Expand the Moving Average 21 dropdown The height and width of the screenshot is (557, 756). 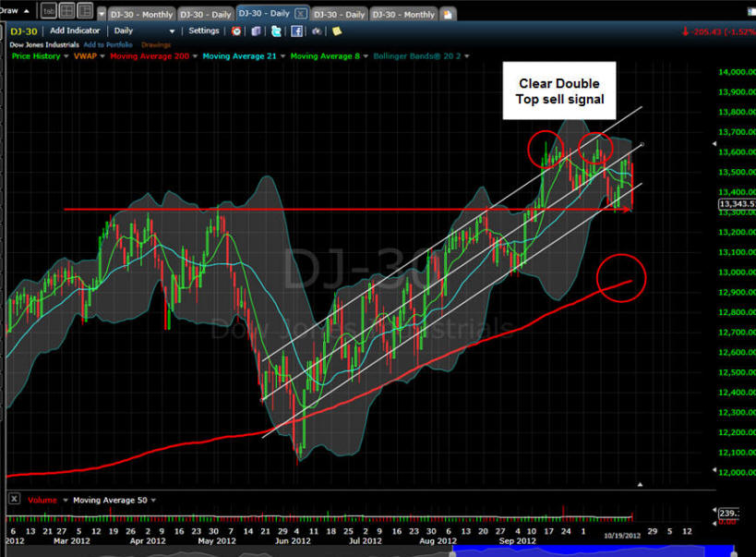[x=282, y=56]
